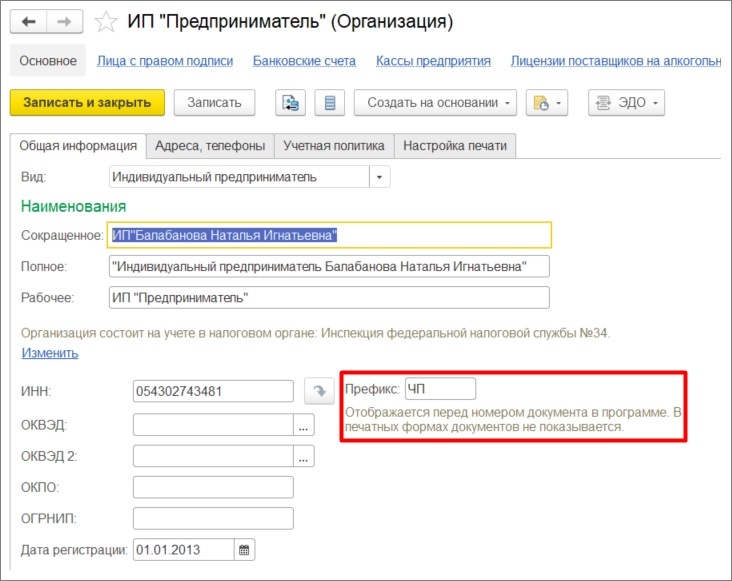Viewport: 732px width, 581px height.
Task: Click the Полное name field
Action: point(329,266)
